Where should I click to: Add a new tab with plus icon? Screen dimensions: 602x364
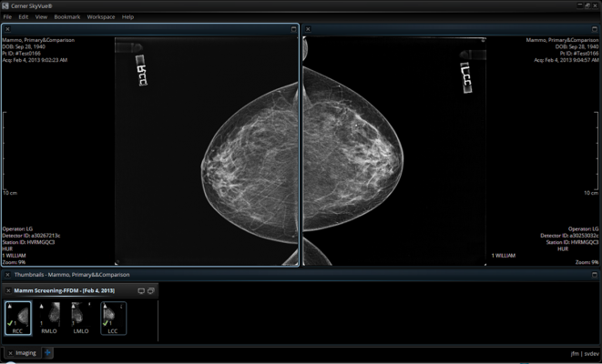[x=48, y=352]
